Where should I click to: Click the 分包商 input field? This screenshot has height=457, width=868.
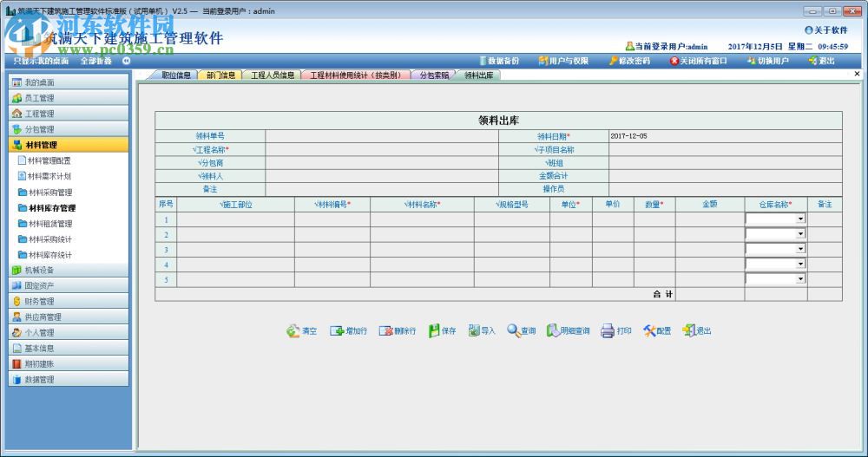(x=382, y=163)
